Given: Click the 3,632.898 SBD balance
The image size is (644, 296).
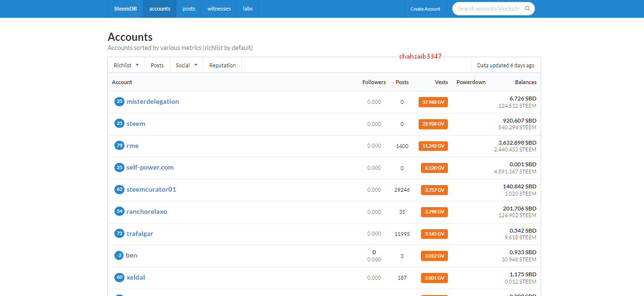Looking at the screenshot, I should 517,143.
